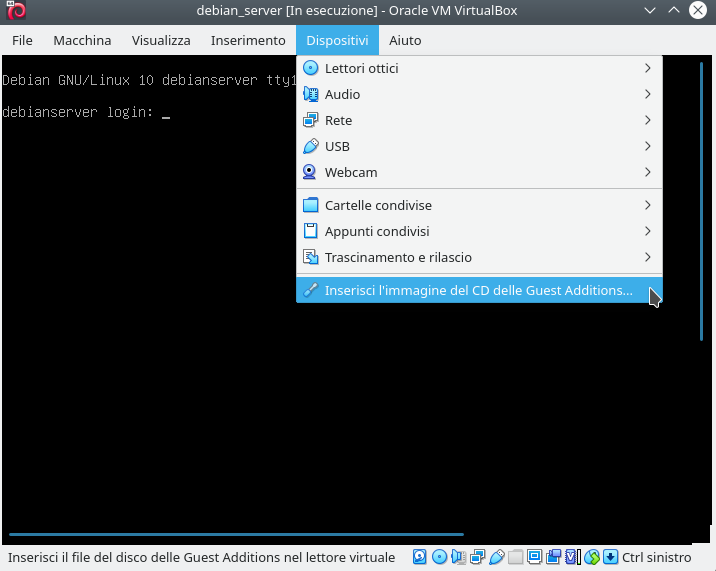Expand Rete submenu arrow
The width and height of the screenshot is (716, 571).
point(648,120)
